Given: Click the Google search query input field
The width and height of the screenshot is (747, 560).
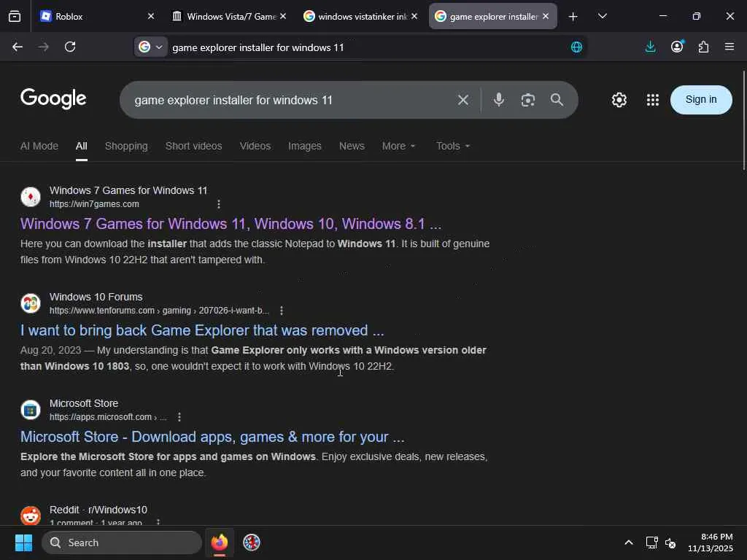Looking at the screenshot, I should pyautogui.click(x=286, y=100).
